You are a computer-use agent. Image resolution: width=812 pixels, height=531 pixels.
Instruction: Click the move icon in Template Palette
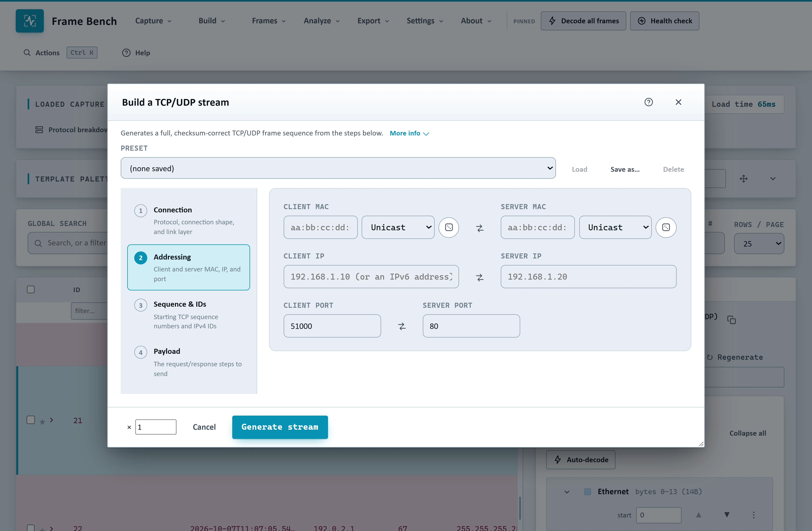tap(743, 179)
